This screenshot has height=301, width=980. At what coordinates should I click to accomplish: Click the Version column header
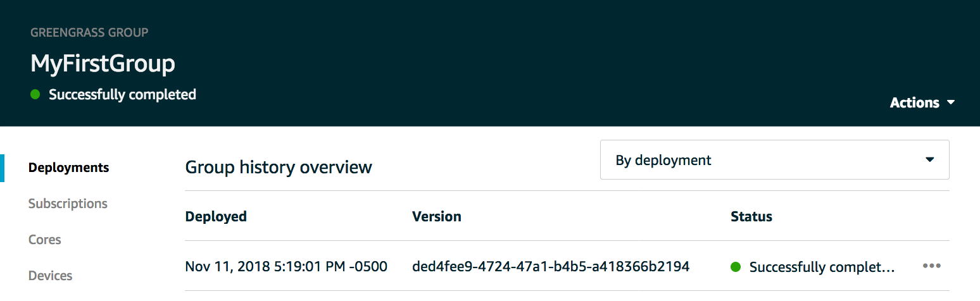click(x=436, y=216)
